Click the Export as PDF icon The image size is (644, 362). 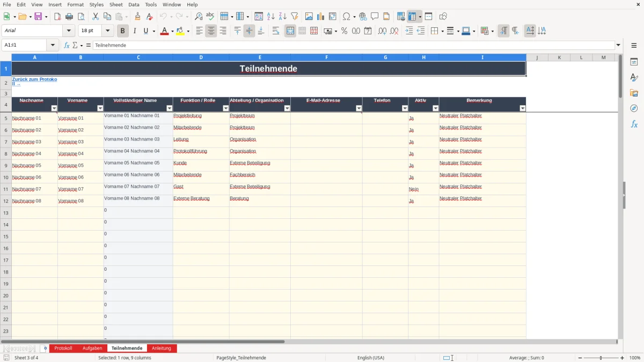pos(57,17)
